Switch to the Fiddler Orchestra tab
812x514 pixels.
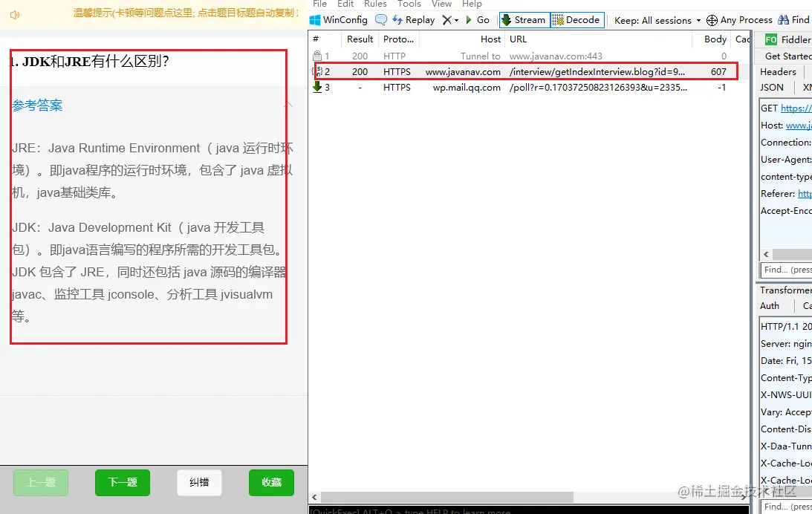tap(787, 39)
